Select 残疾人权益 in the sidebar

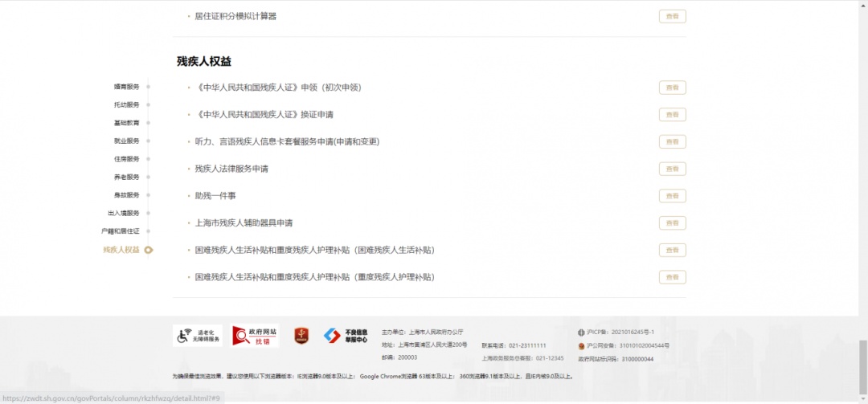click(x=121, y=250)
